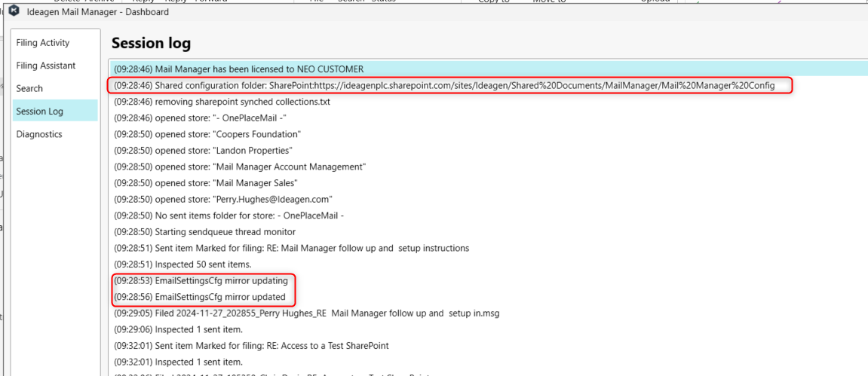Image resolution: width=868 pixels, height=376 pixels.
Task: Select the Session Log sidebar item
Action: 40,112
